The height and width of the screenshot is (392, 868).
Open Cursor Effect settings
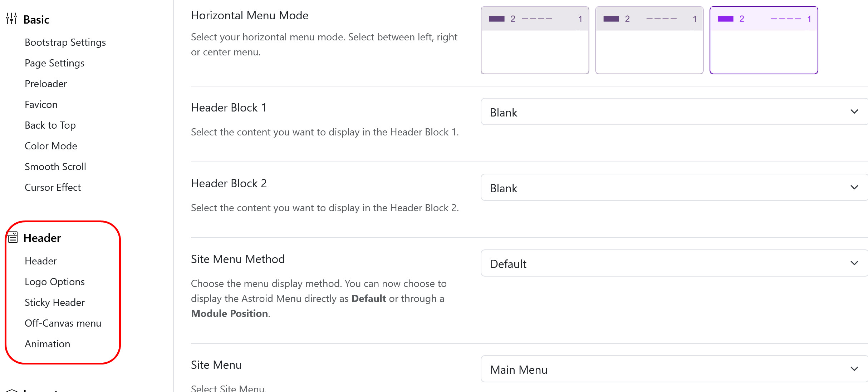[x=53, y=187]
